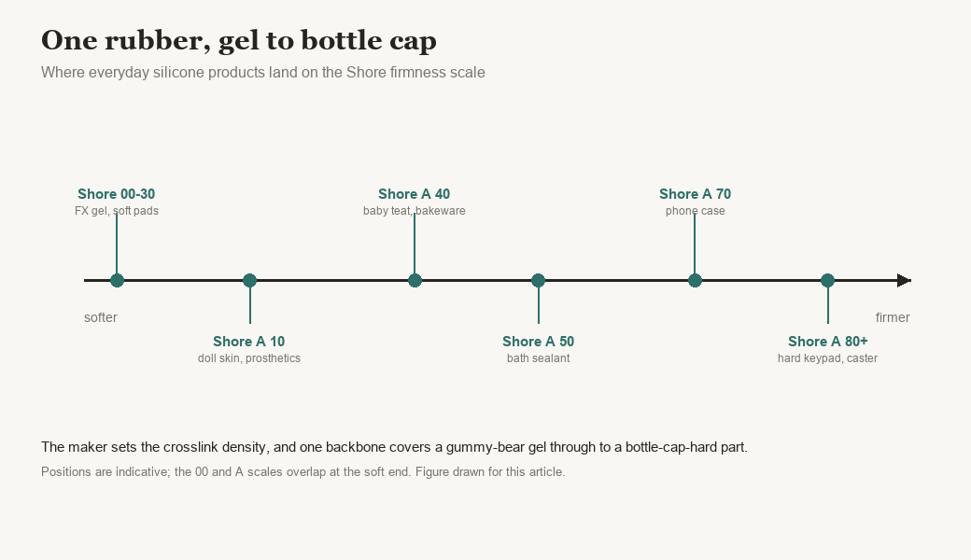
Task: Click the Shore A 50 marker dot
Action: tap(538, 280)
